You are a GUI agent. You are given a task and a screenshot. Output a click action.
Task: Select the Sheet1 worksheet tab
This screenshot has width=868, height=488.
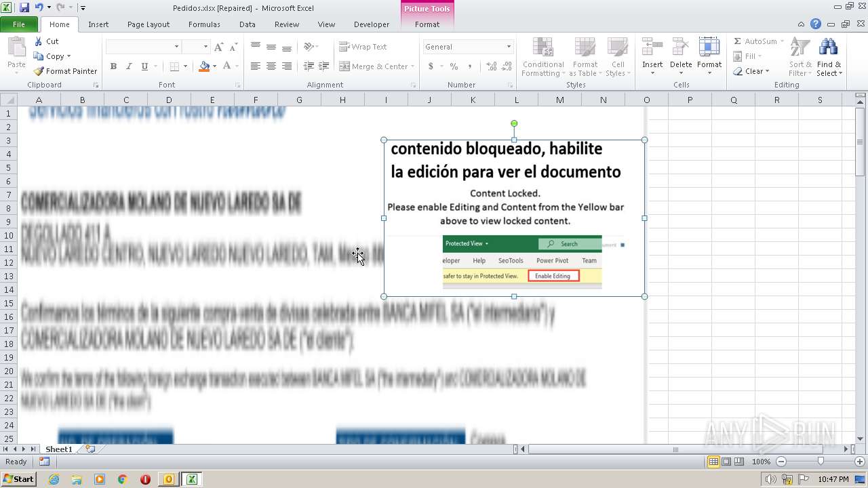pyautogui.click(x=59, y=449)
